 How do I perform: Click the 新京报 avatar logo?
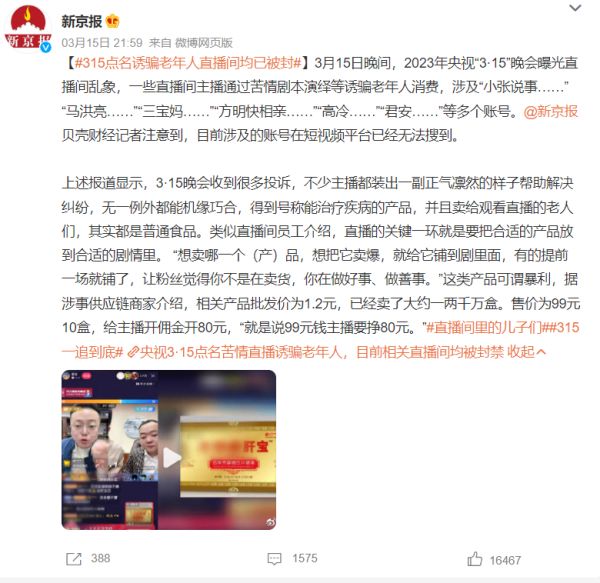(28, 28)
